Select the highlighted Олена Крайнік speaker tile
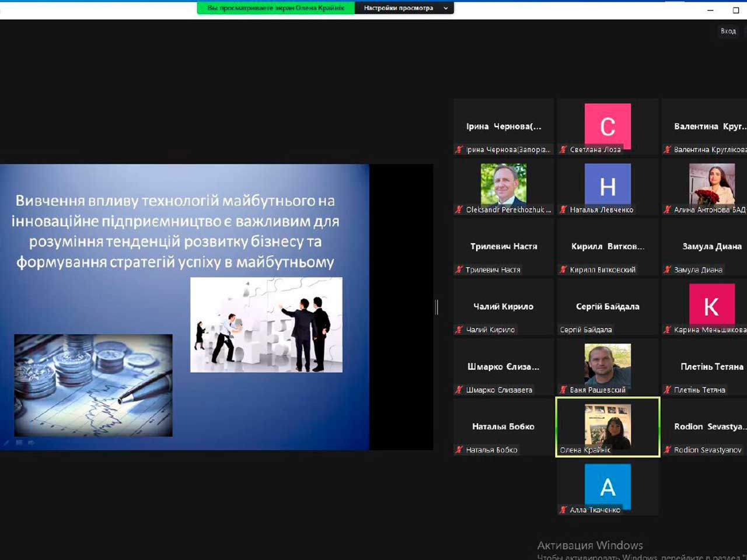Viewport: 747px width, 560px height. click(608, 427)
